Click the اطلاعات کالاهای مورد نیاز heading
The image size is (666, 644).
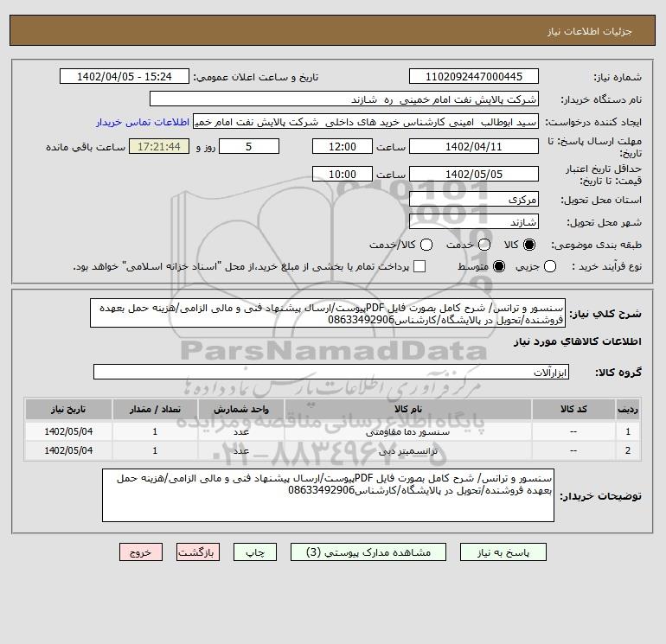click(x=578, y=341)
